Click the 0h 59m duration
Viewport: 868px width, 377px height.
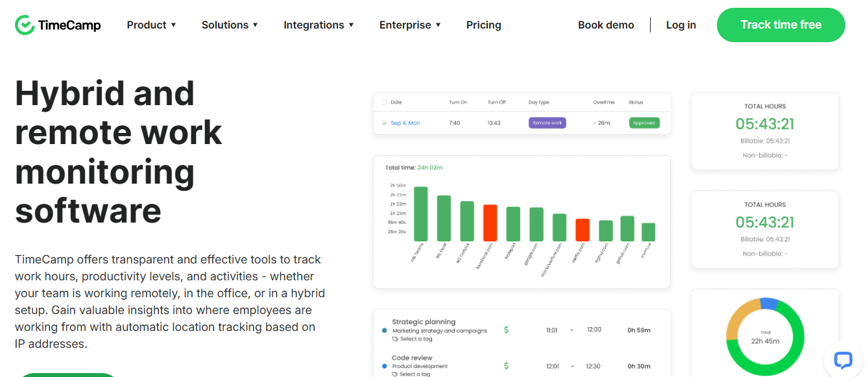coord(639,330)
